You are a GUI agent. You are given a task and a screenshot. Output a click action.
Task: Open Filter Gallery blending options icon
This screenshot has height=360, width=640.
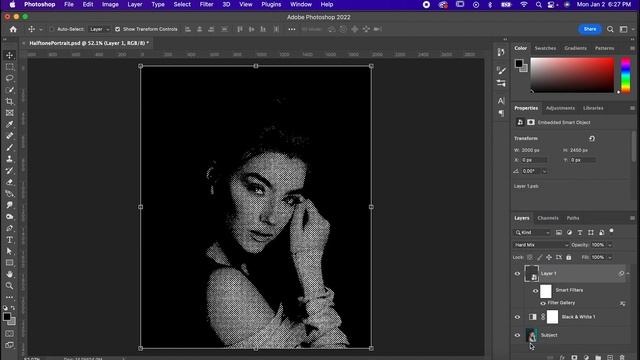pyautogui.click(x=622, y=303)
